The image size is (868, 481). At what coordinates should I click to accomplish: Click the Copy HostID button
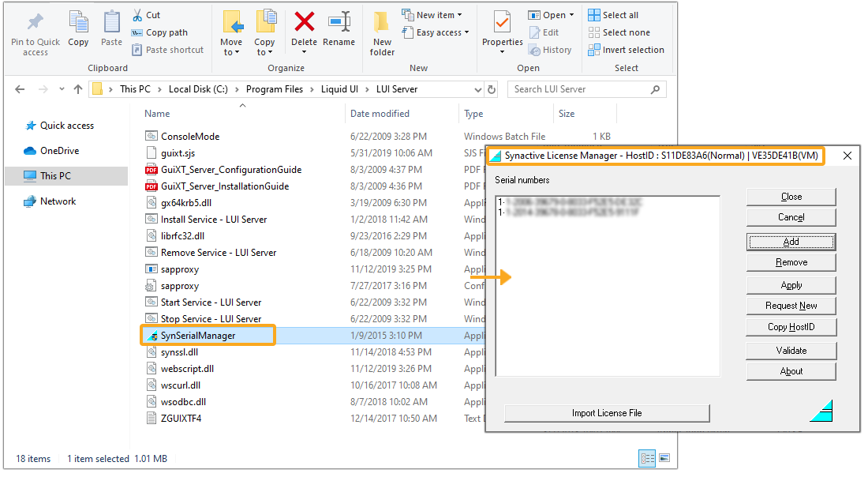point(791,327)
